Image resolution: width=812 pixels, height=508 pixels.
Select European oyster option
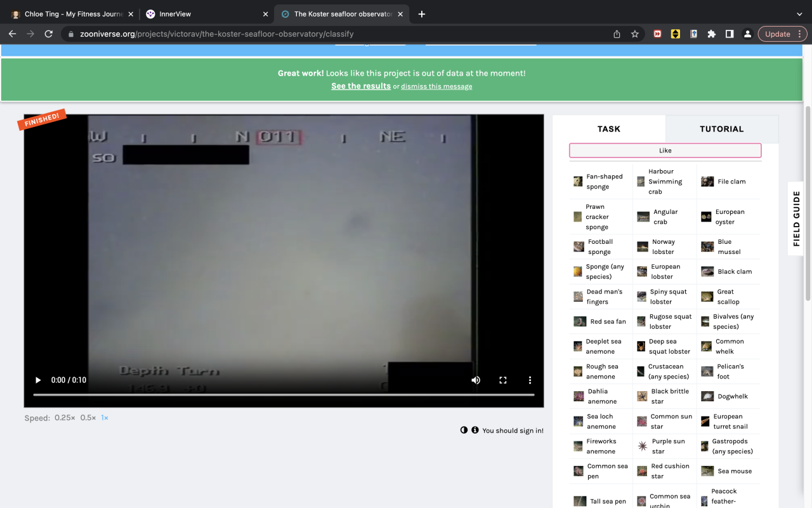728,217
